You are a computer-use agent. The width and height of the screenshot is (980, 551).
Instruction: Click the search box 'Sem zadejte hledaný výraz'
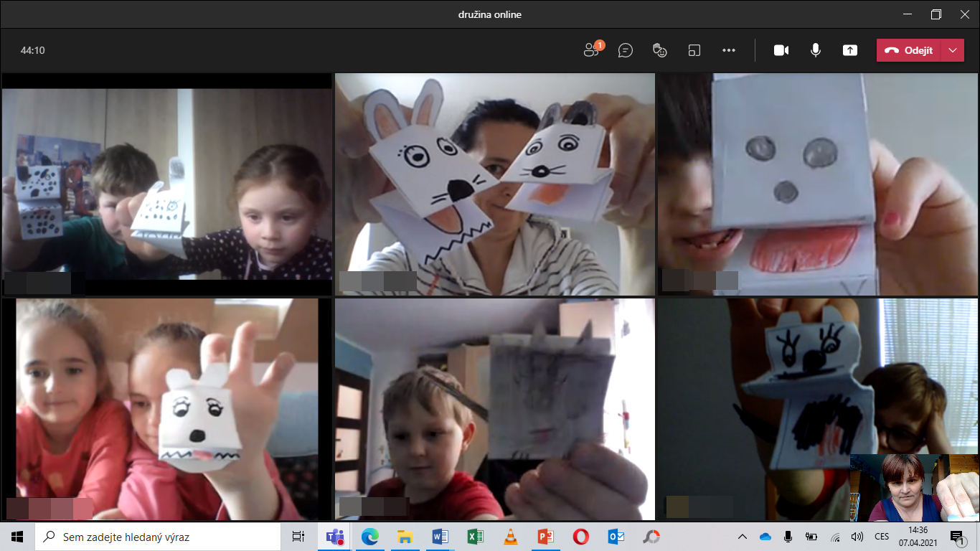(x=158, y=537)
